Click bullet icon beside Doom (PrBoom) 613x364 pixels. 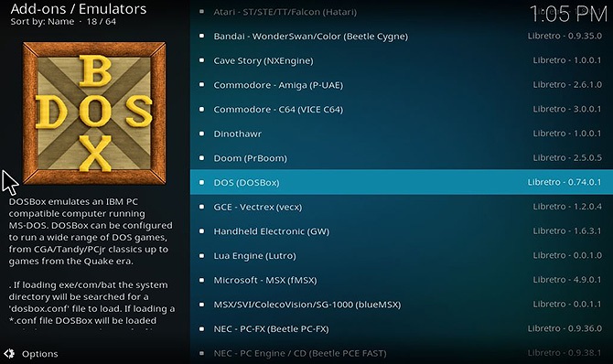(x=201, y=158)
